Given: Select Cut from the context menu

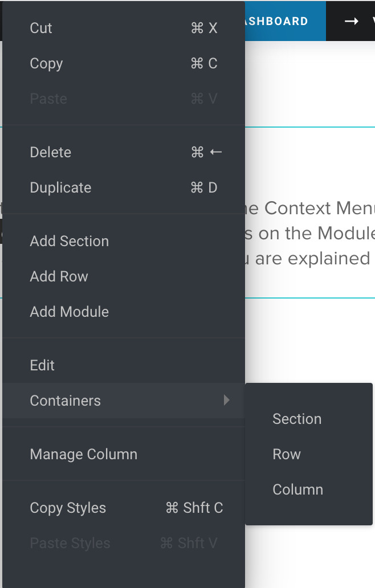Looking at the screenshot, I should [41, 28].
